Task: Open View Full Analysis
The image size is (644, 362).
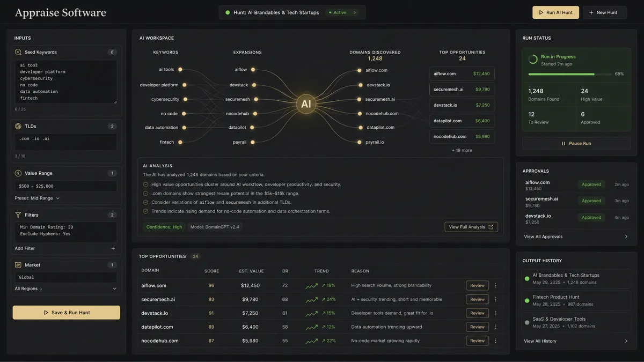Action: pyautogui.click(x=471, y=227)
